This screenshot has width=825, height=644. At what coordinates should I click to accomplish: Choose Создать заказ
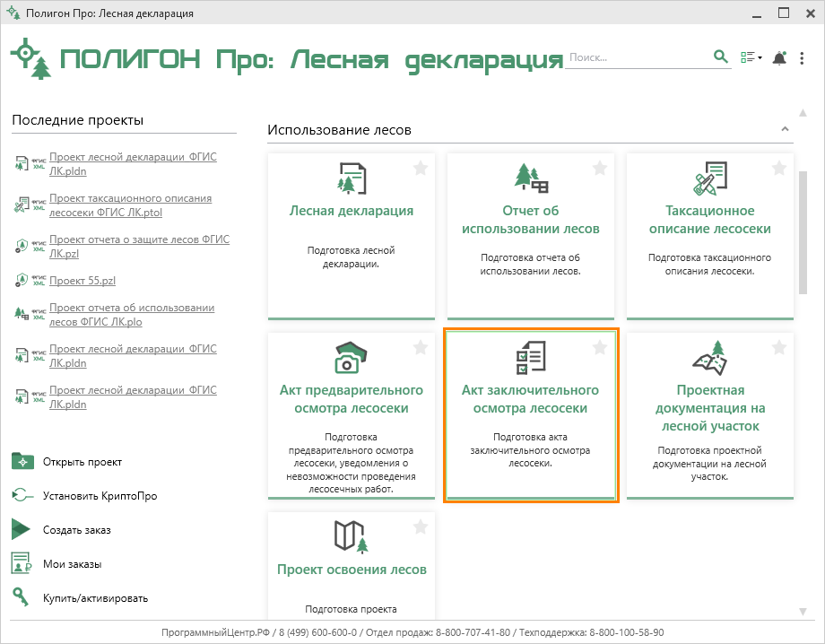(x=77, y=530)
